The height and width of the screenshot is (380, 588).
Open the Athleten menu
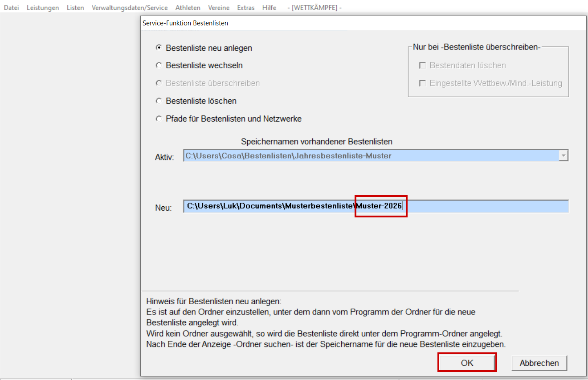tap(188, 8)
